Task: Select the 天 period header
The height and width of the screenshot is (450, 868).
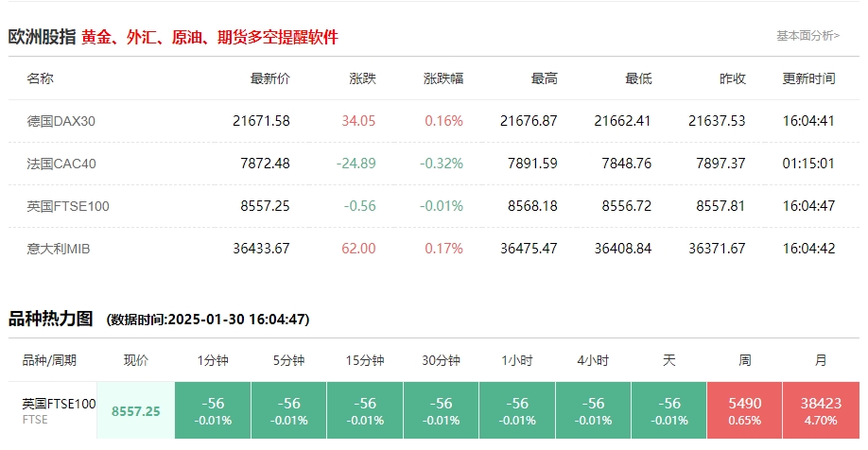Action: point(669,361)
